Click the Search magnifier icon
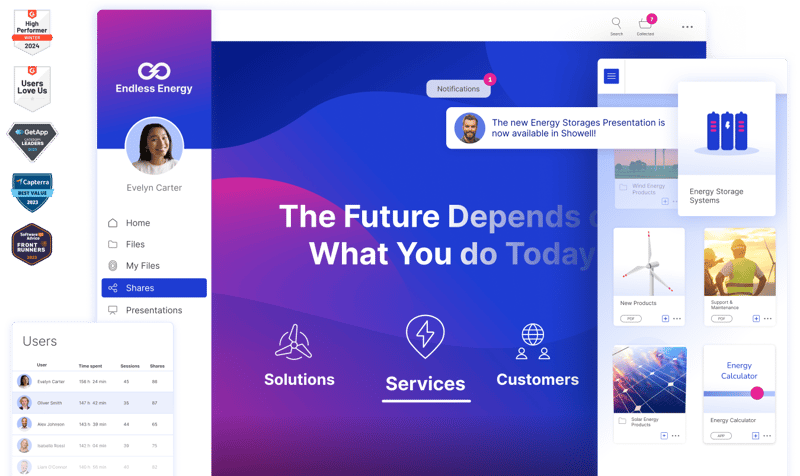 [x=616, y=23]
